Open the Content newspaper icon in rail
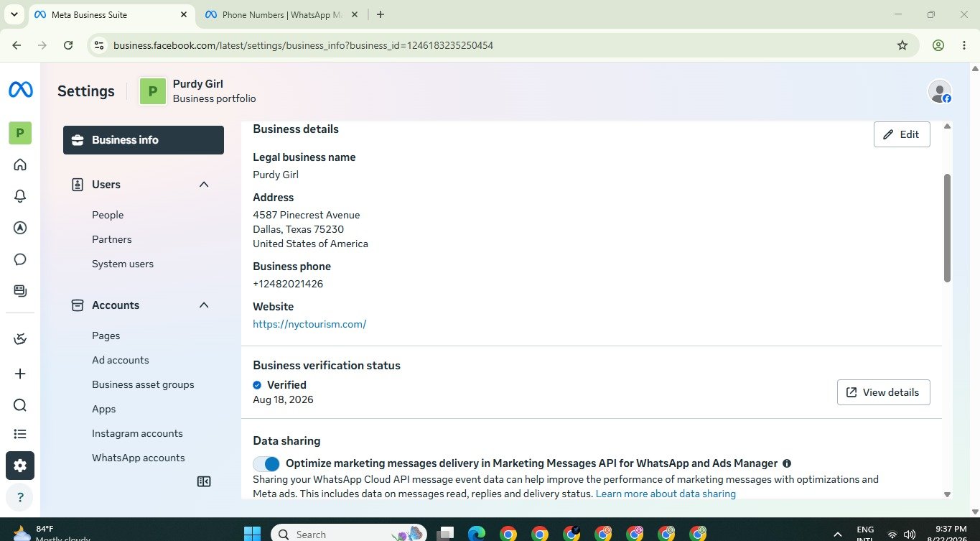Image resolution: width=980 pixels, height=541 pixels. [x=20, y=291]
